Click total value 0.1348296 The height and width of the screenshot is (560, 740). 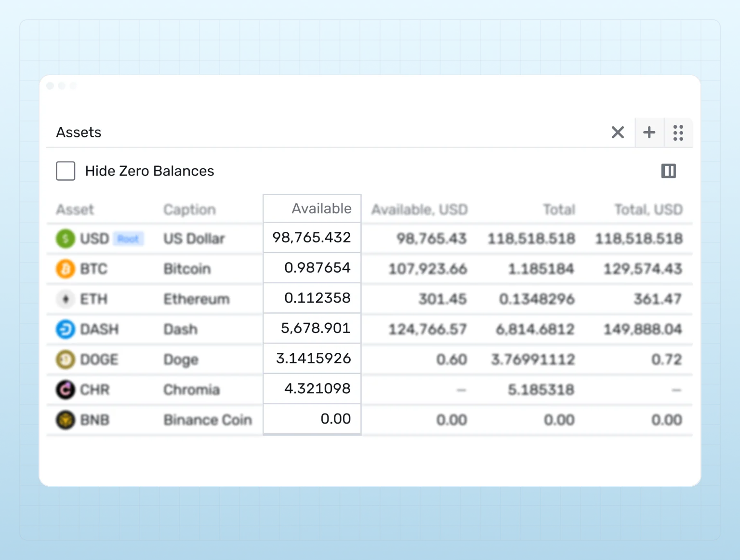[x=537, y=299]
